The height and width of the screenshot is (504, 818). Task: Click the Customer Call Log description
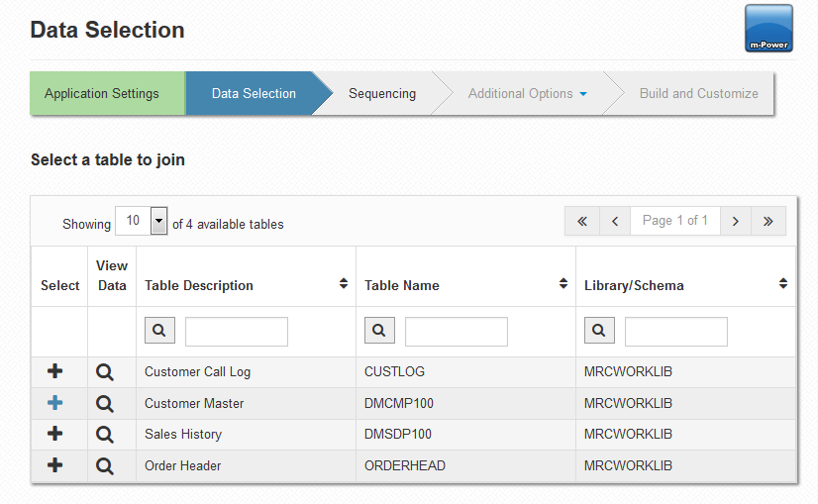(197, 372)
